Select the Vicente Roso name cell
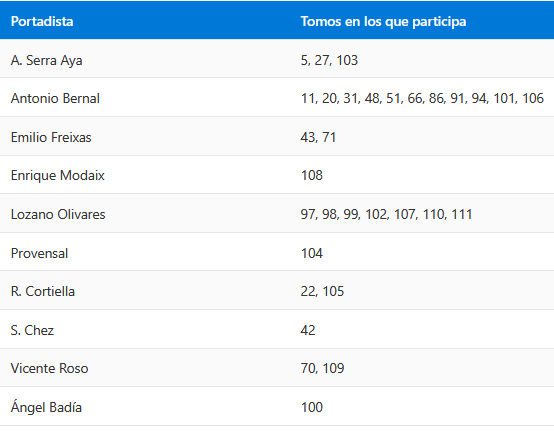 49,369
